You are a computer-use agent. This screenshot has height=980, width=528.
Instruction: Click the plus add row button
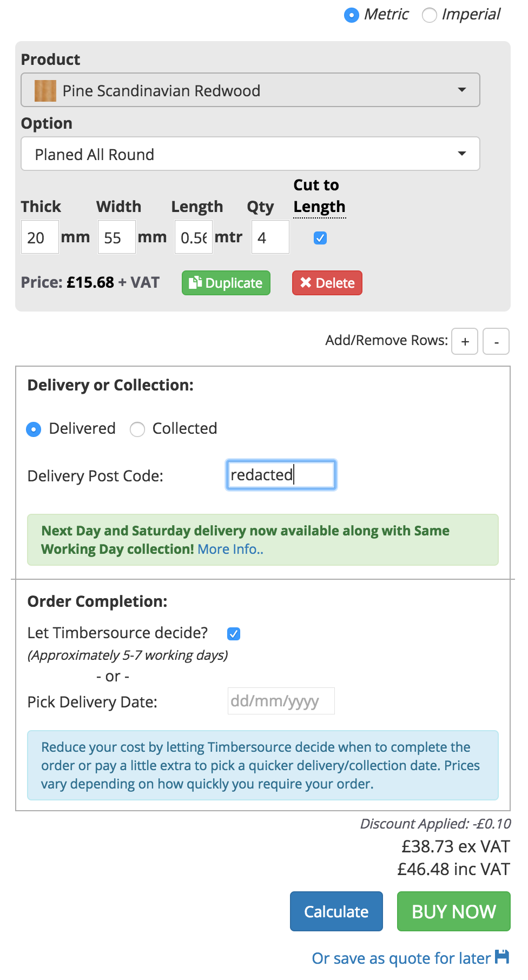tap(465, 341)
